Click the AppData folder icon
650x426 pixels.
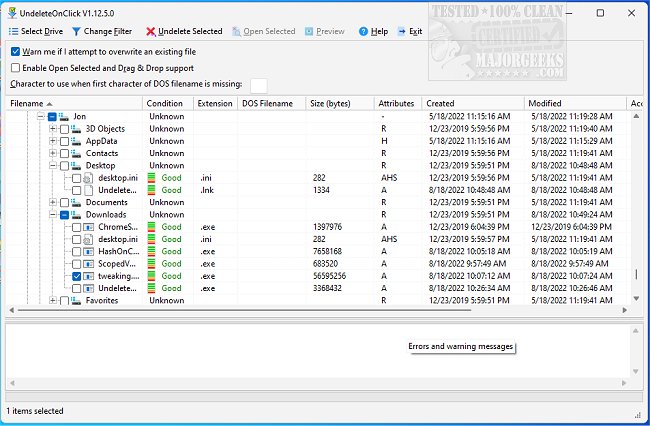[x=76, y=141]
